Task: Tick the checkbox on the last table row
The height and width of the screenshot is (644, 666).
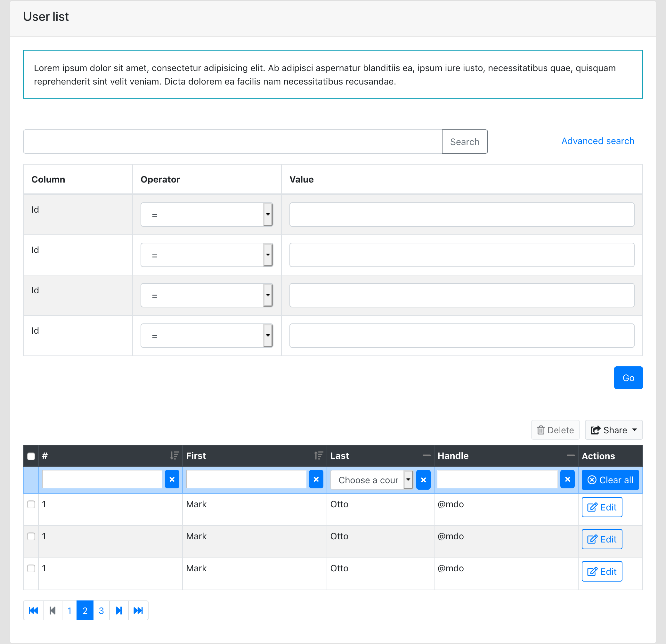Action: click(x=31, y=568)
